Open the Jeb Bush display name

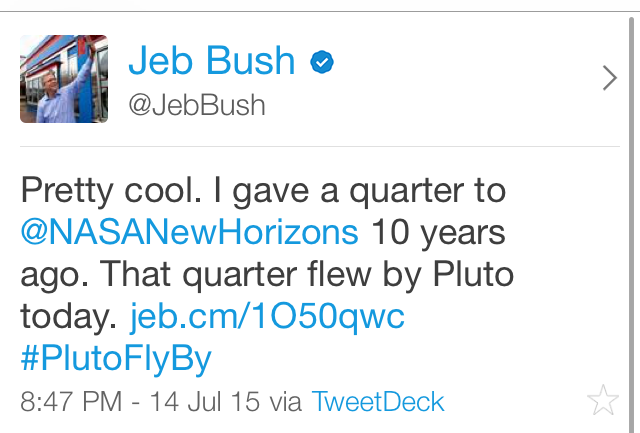[x=212, y=62]
